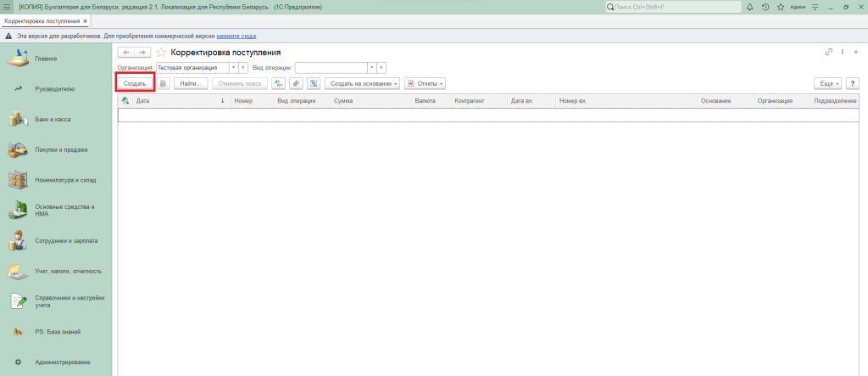Viewport: 868px width, 376px height.
Task: Click the Дт/Кт postings icon
Action: click(278, 84)
